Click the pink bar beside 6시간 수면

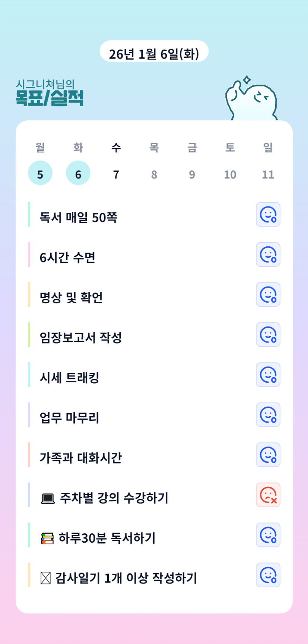[x=29, y=255]
